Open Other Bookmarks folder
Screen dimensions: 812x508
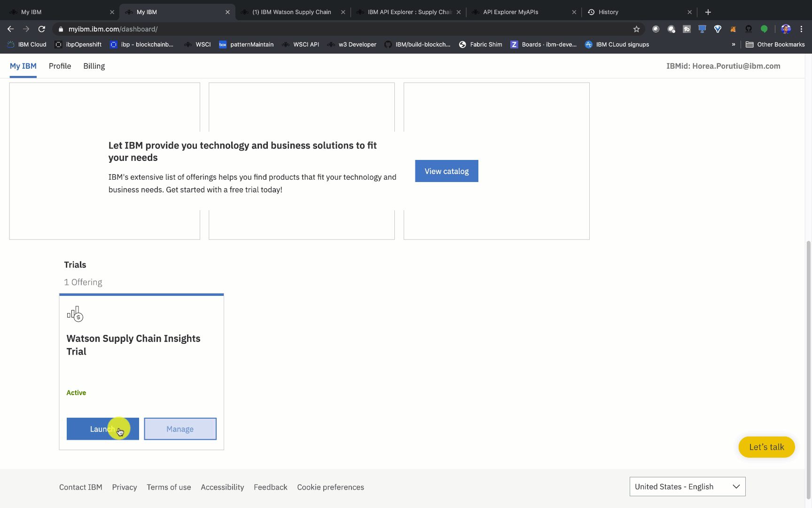pos(775,45)
